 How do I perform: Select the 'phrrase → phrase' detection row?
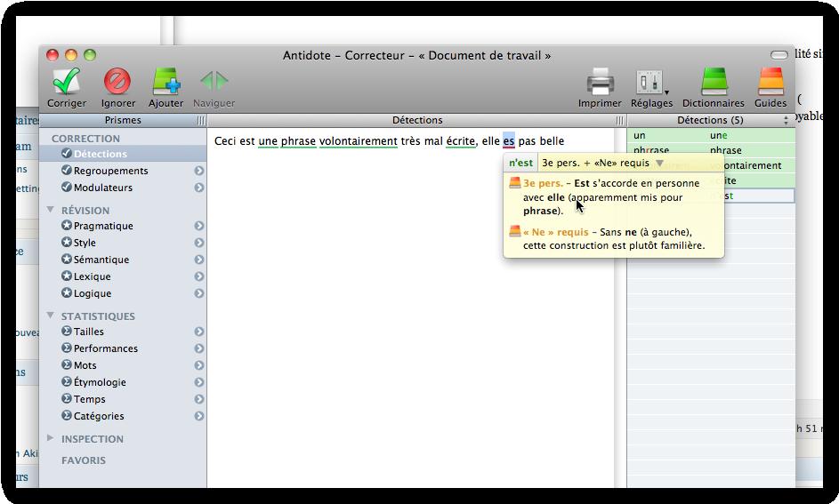click(711, 149)
